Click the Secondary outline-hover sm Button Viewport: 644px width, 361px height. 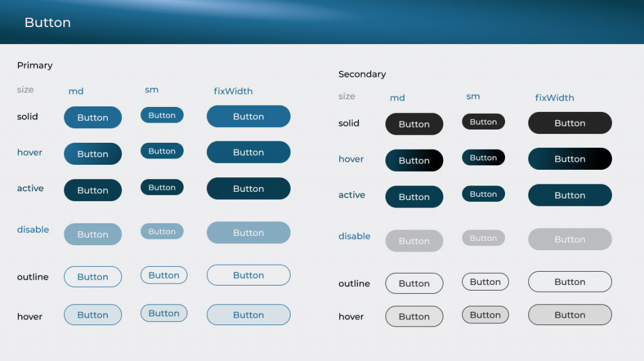[486, 314]
